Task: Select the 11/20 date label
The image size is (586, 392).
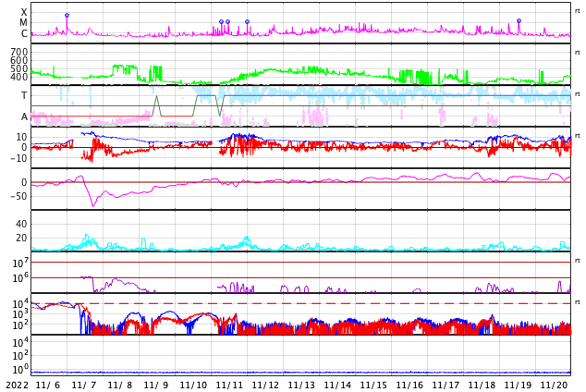Action: (x=555, y=385)
